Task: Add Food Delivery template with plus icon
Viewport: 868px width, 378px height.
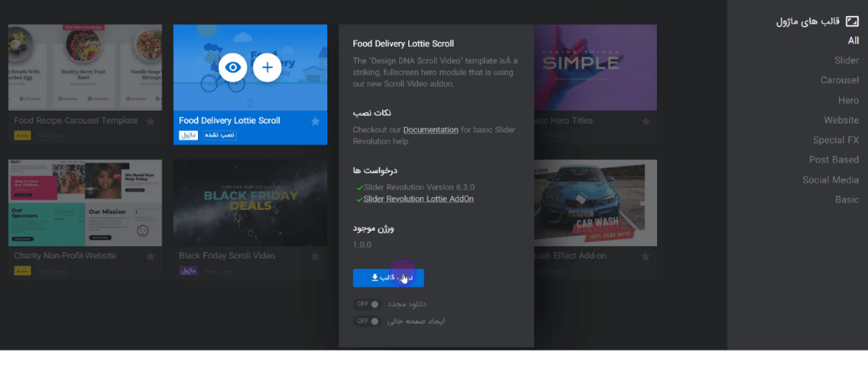Action: [x=268, y=68]
